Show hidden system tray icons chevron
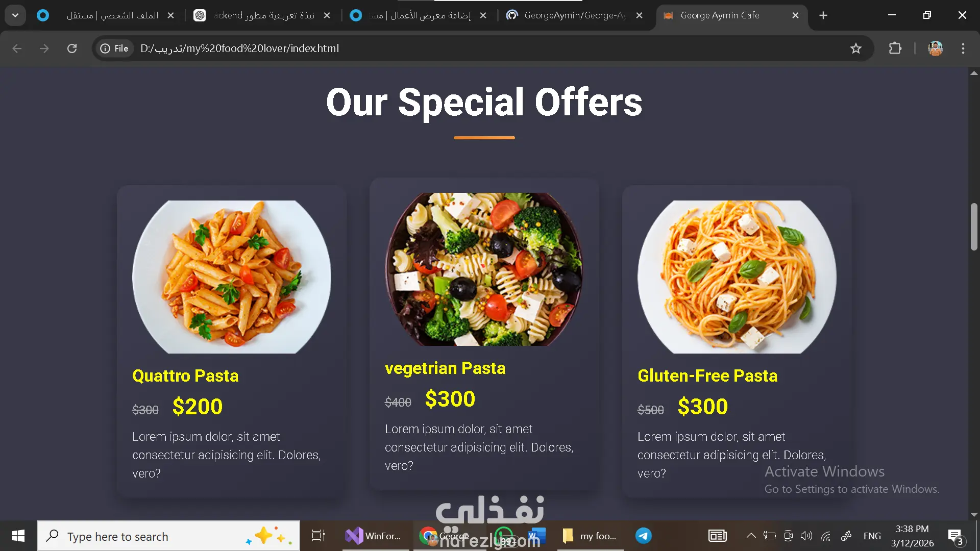The height and width of the screenshot is (551, 980). pyautogui.click(x=751, y=536)
